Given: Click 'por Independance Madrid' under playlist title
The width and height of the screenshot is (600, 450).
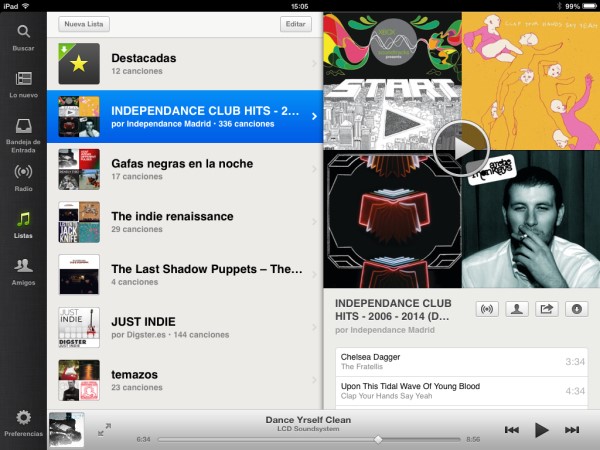Looking at the screenshot, I should click(x=385, y=330).
